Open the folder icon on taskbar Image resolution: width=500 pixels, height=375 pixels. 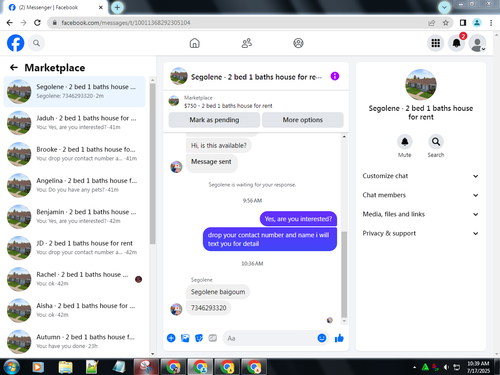point(66,367)
